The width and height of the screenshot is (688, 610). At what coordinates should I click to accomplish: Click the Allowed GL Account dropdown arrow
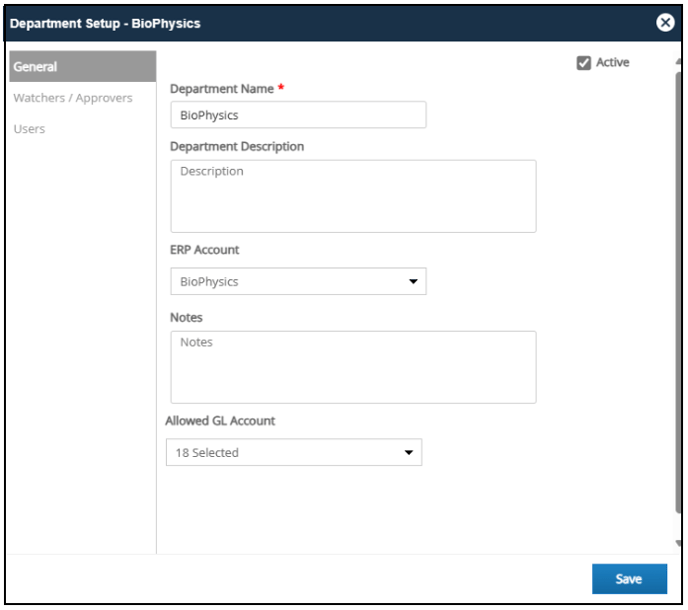(x=409, y=452)
